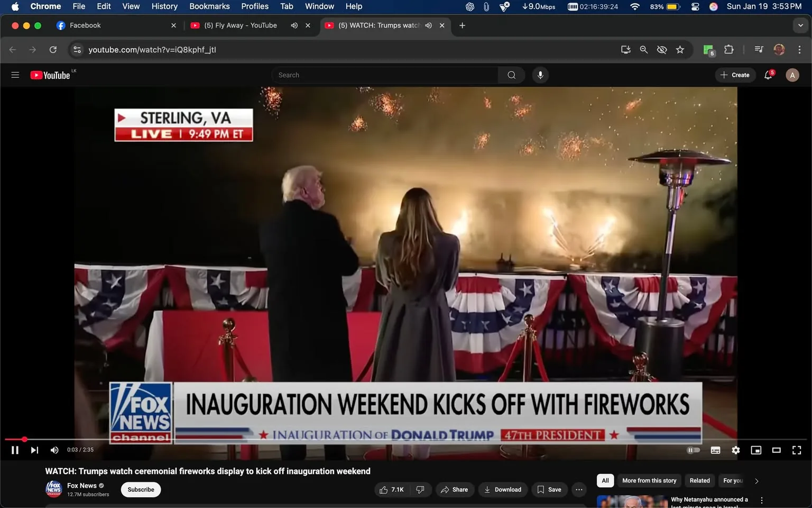The image size is (812, 508).
Task: Mute the video with the volume icon
Action: (x=54, y=450)
